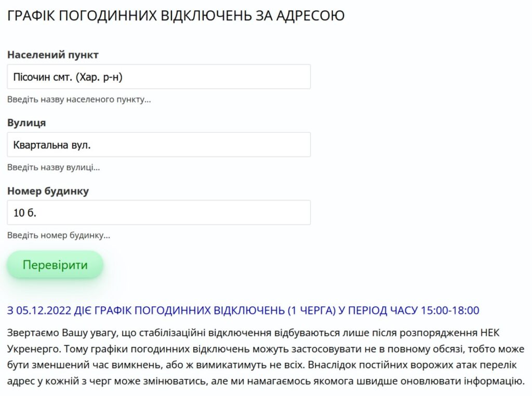532x396 pixels.
Task: Click the "15:00-18:00" time period text
Action: point(449,310)
